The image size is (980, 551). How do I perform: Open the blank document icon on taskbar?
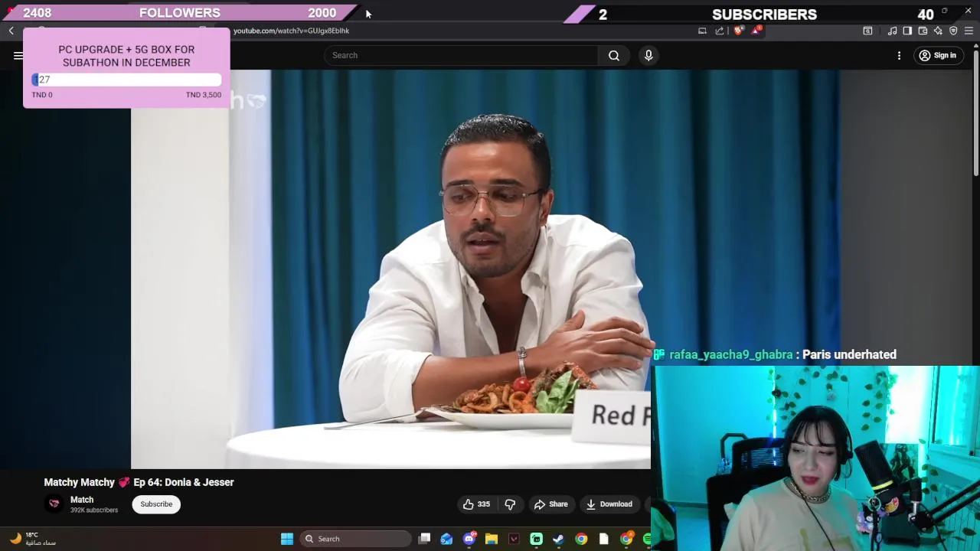[604, 539]
